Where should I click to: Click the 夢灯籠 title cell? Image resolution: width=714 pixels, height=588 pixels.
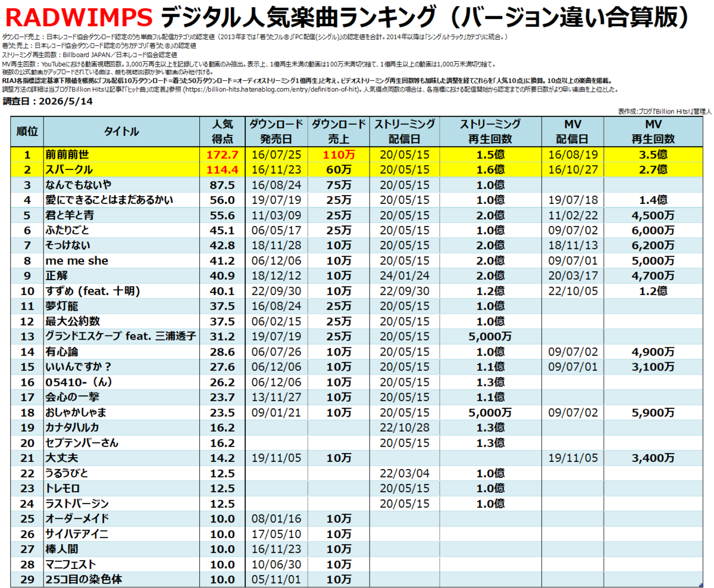coord(123,306)
